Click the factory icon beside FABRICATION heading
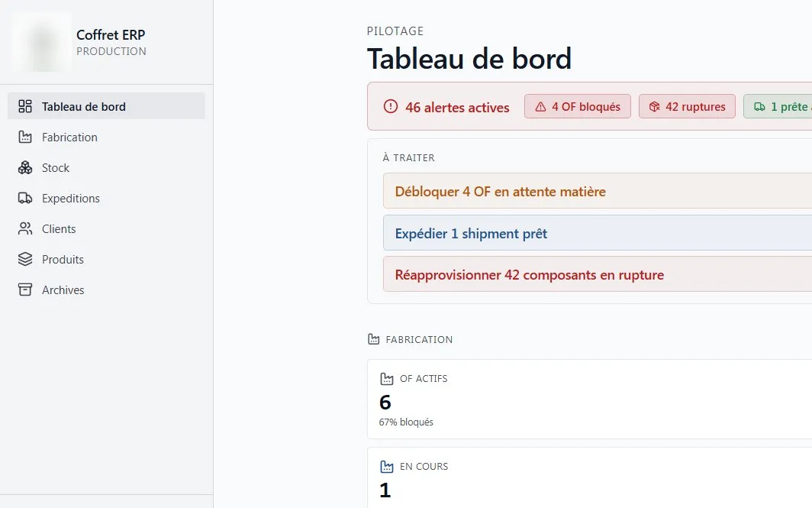Screen dimensions: 812x508 coord(373,339)
